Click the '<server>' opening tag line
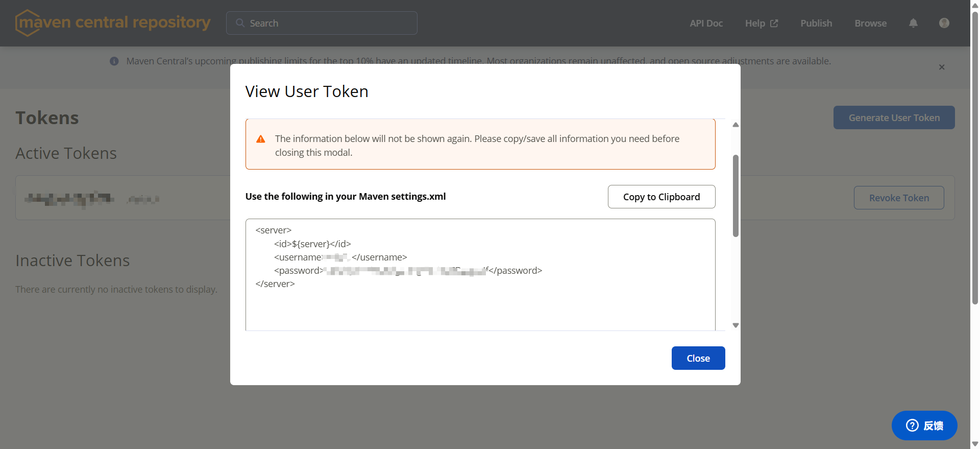The image size is (980, 449). point(274,230)
